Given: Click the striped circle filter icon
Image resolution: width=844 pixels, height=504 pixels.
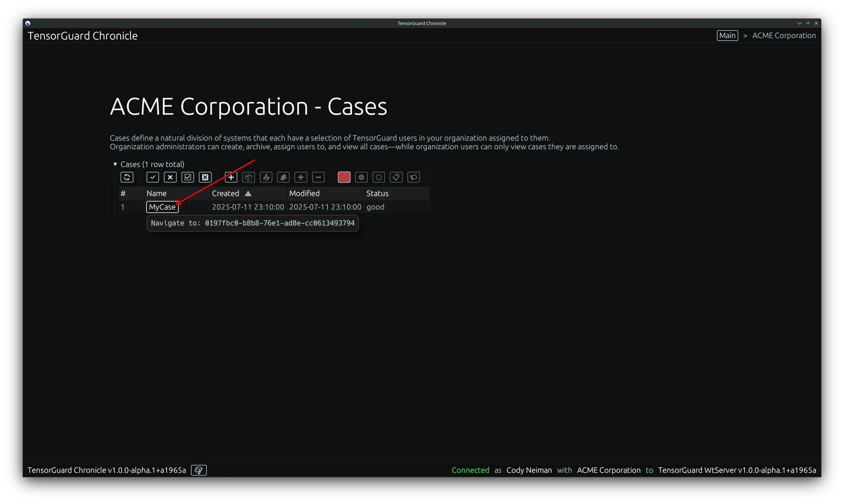Looking at the screenshot, I should [361, 177].
